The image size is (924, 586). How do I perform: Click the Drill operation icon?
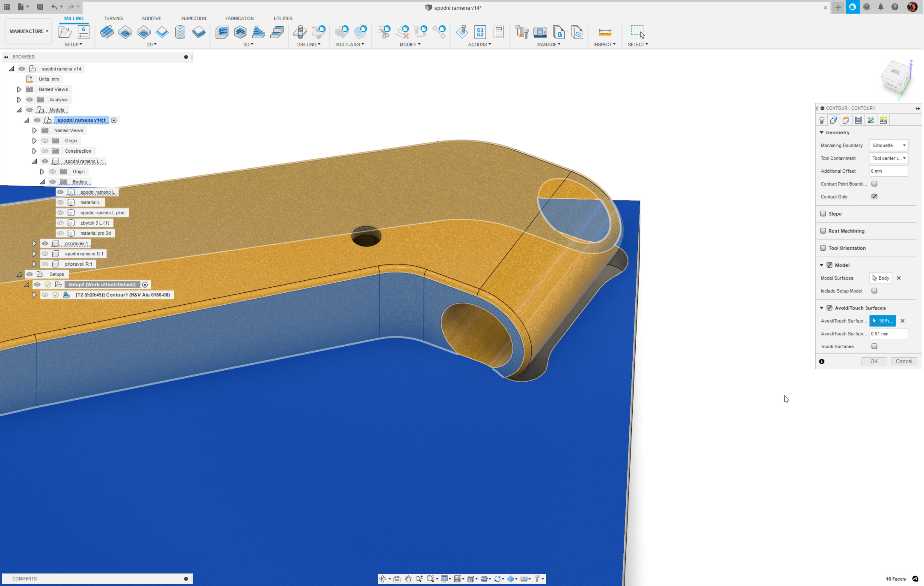[x=301, y=32]
